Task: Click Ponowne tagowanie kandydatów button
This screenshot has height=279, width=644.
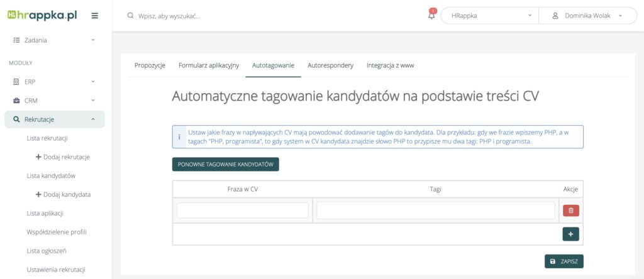Action: click(x=225, y=164)
